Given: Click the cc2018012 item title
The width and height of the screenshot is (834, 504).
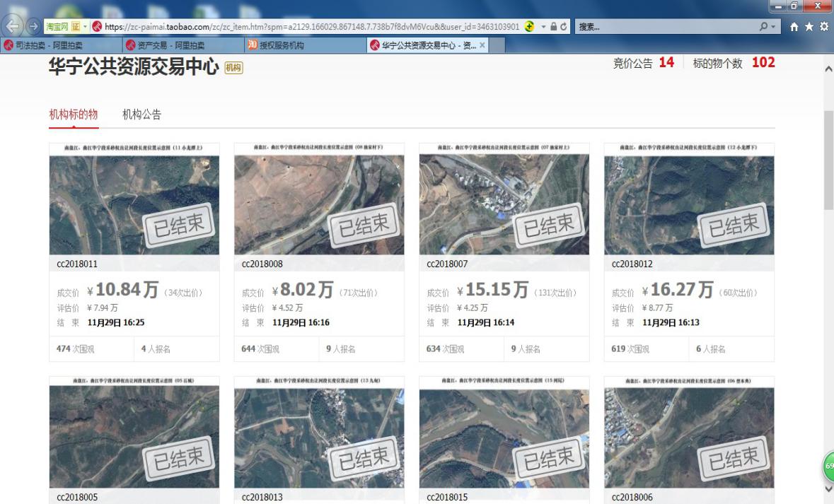Looking at the screenshot, I should coord(632,264).
